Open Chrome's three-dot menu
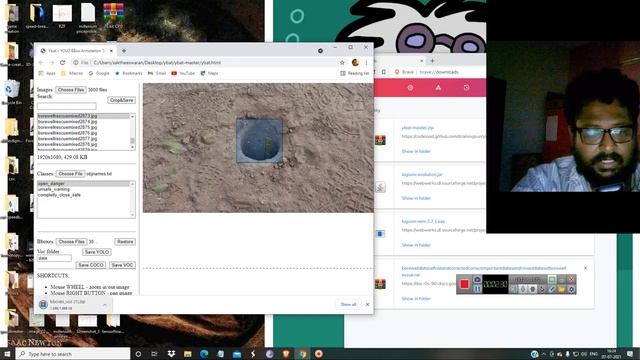 (x=366, y=62)
